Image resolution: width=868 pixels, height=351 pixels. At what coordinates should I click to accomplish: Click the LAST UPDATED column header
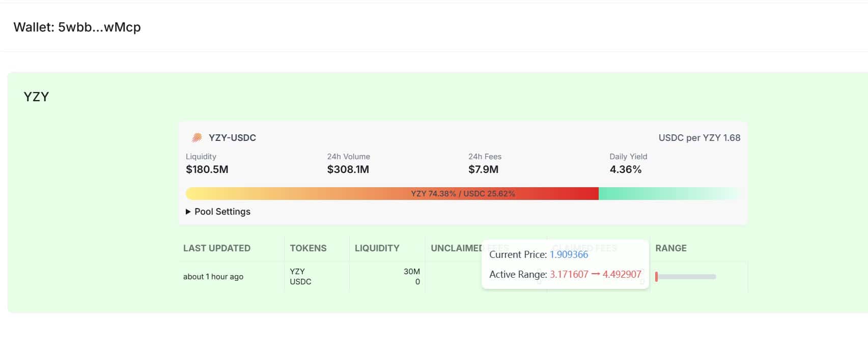[x=217, y=248]
